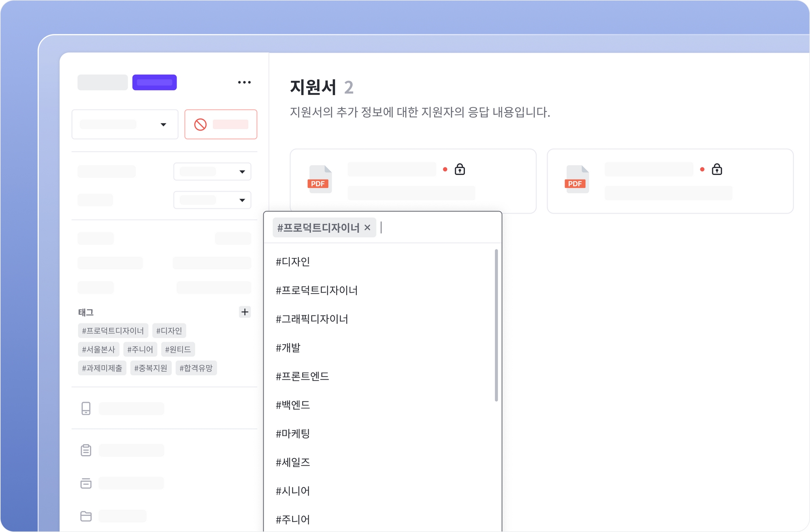This screenshot has width=810, height=532.
Task: Click the purple button at sidebar top
Action: pos(154,82)
